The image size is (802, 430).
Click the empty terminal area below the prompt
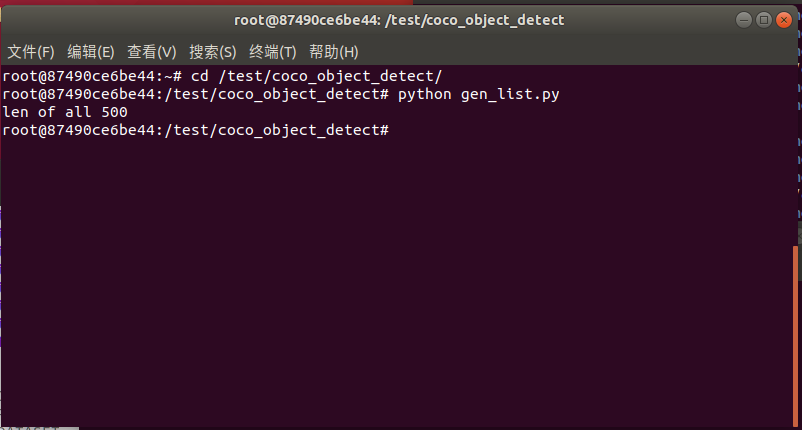tap(400, 280)
